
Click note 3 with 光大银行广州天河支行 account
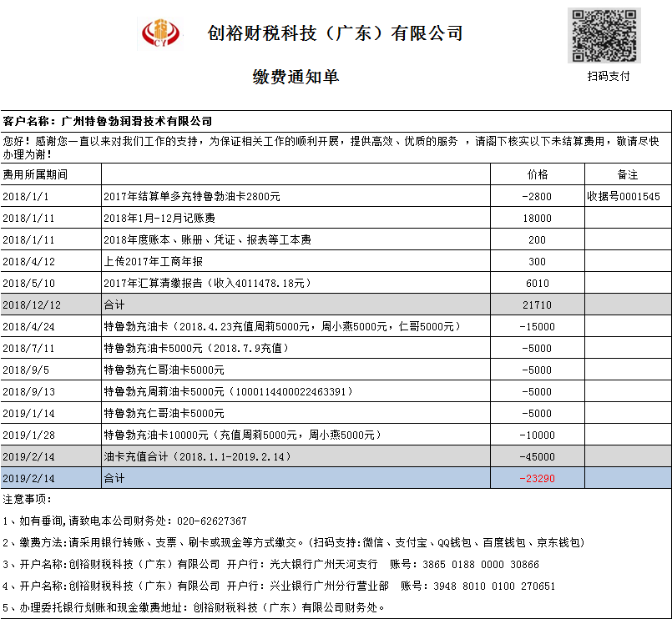point(270,565)
